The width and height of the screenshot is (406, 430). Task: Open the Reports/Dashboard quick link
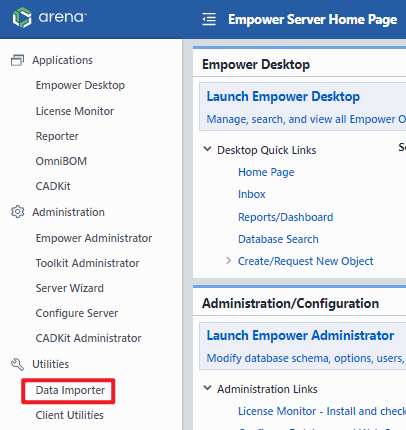tap(286, 217)
